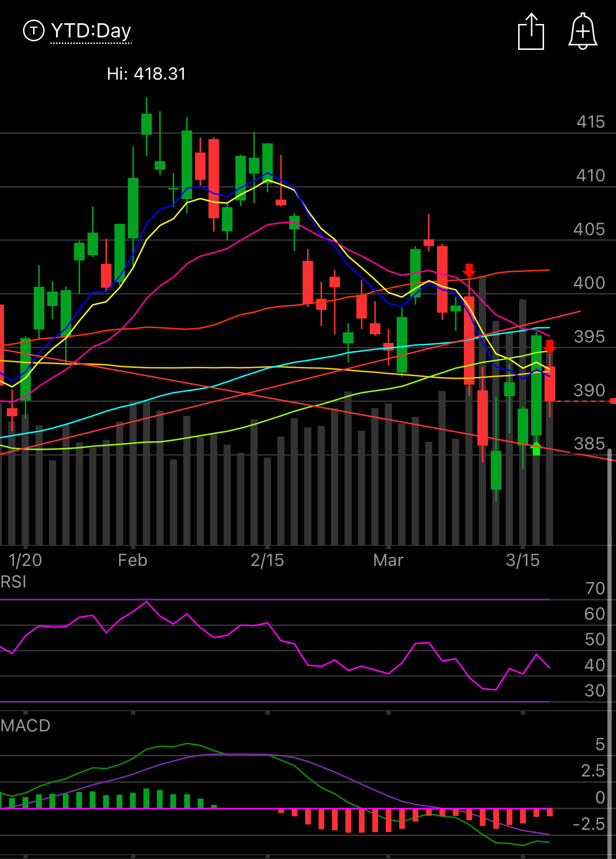Tap the MACD -2.5 level label
Image resolution: width=616 pixels, height=859 pixels.
coord(589,824)
